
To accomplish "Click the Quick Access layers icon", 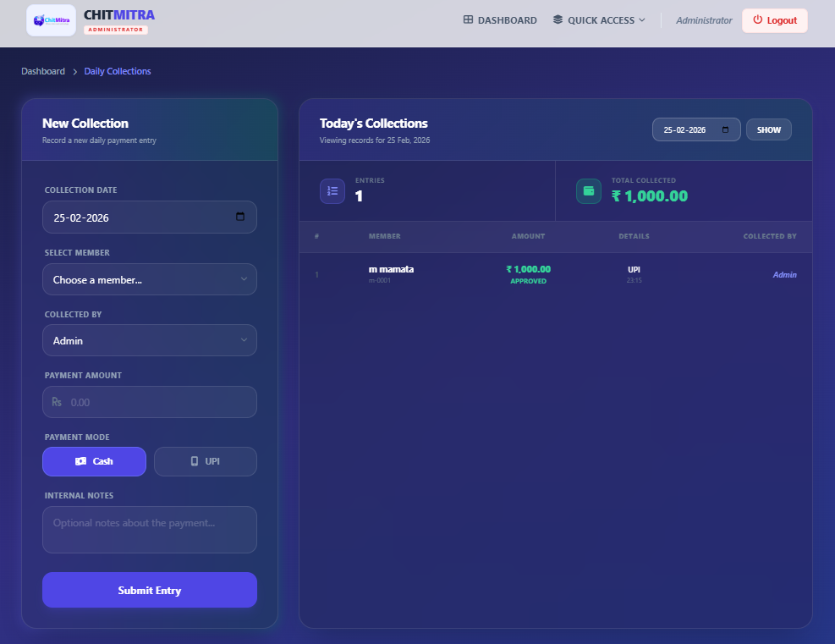I will 558,20.
